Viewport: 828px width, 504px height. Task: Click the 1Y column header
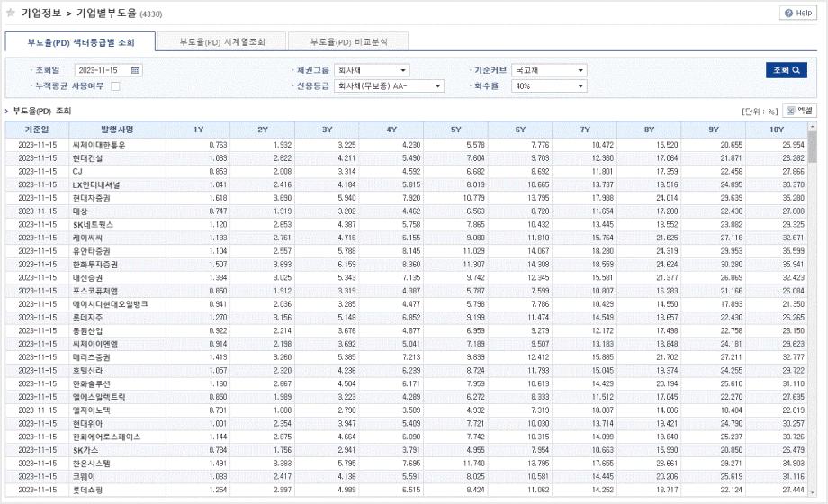(198, 130)
